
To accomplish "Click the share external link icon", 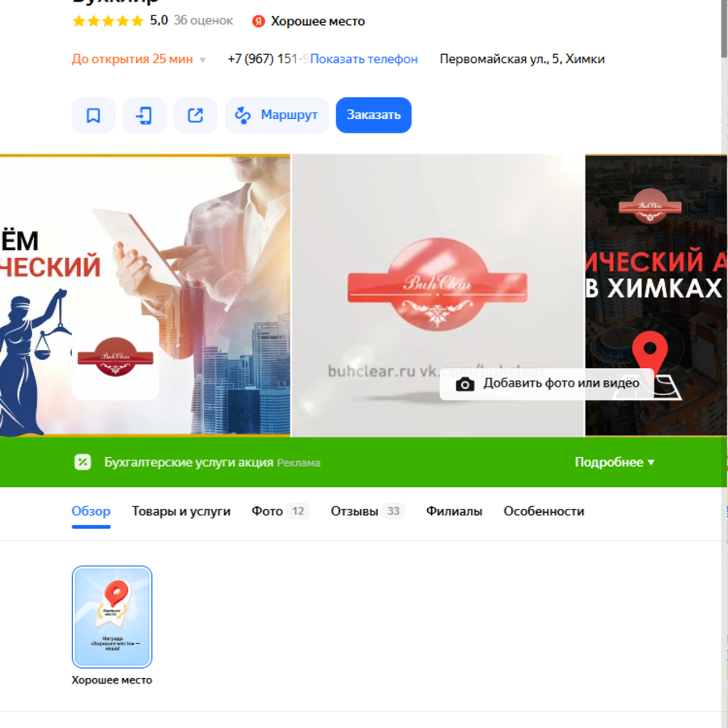I will coord(196,115).
